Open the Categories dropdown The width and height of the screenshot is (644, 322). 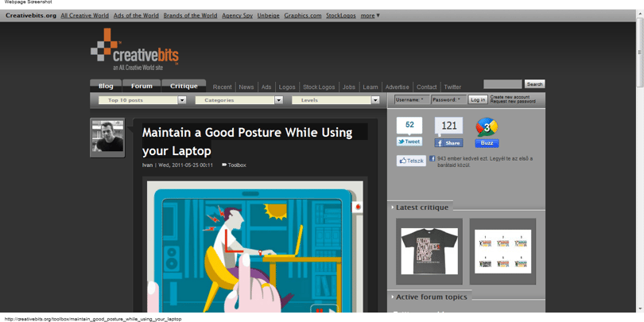239,100
